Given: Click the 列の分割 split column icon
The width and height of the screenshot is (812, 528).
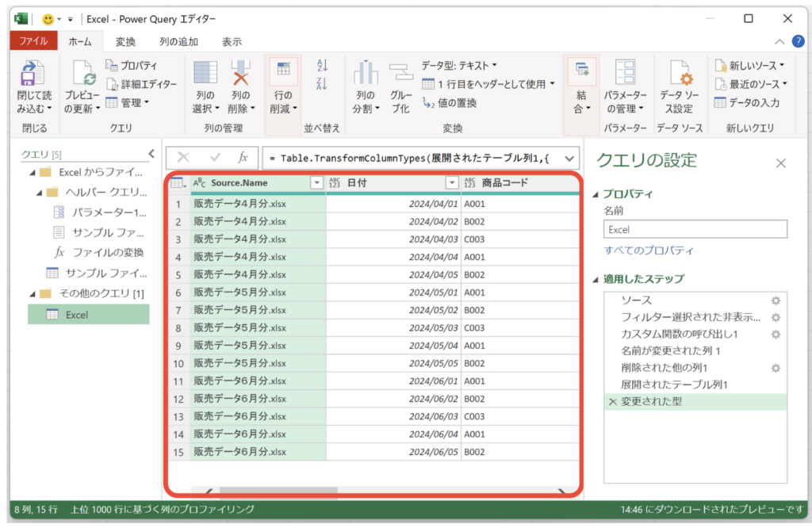Looking at the screenshot, I should click(x=365, y=74).
